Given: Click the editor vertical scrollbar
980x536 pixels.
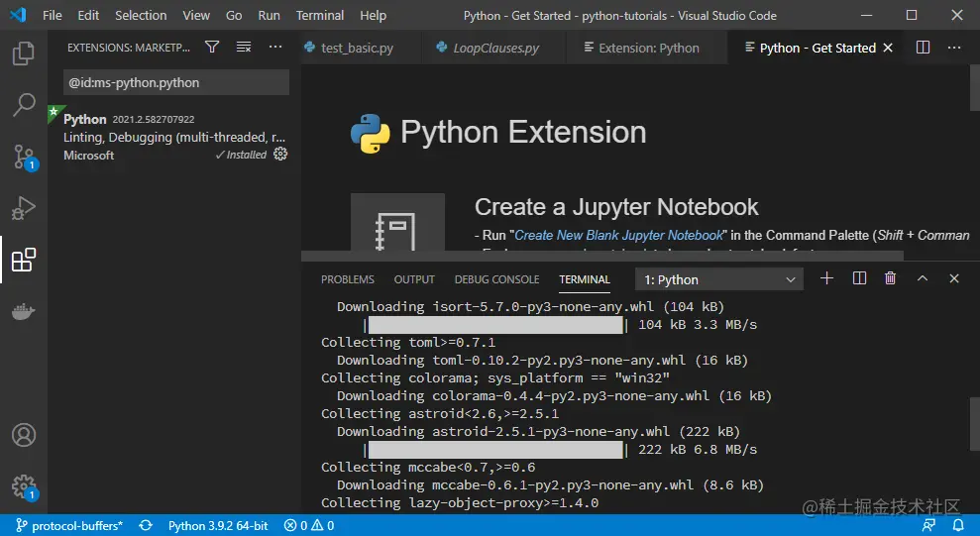Looking at the screenshot, I should point(974,87).
